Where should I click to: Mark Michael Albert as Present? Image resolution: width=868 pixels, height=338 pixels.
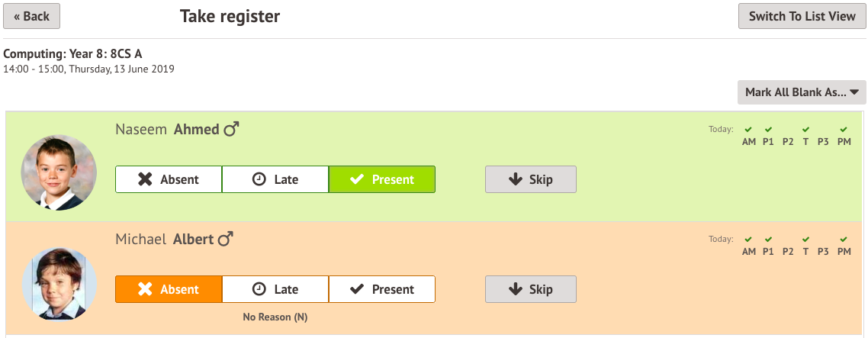click(x=382, y=289)
